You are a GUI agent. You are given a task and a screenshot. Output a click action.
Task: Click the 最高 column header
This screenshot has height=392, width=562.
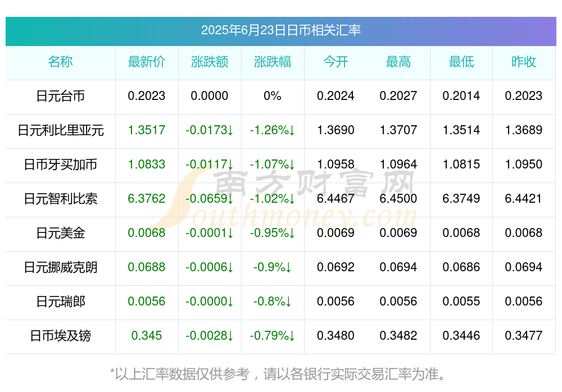(x=398, y=62)
